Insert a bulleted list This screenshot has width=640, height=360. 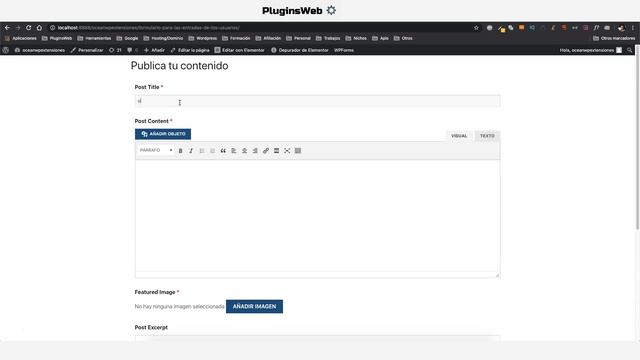pyautogui.click(x=202, y=151)
